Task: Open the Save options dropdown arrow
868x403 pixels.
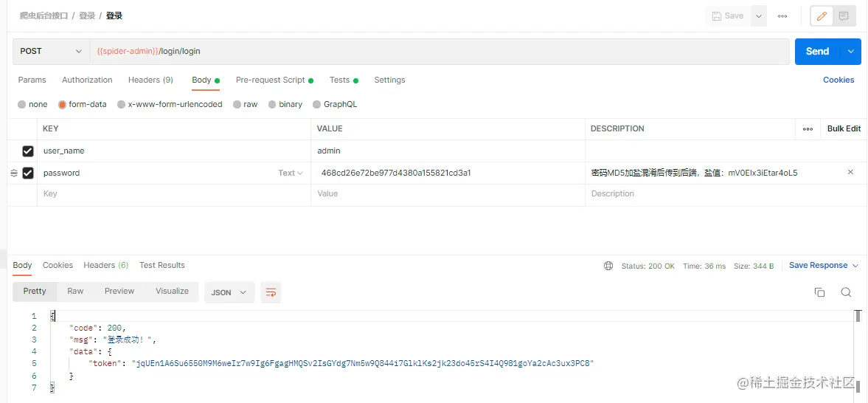Action: [758, 16]
